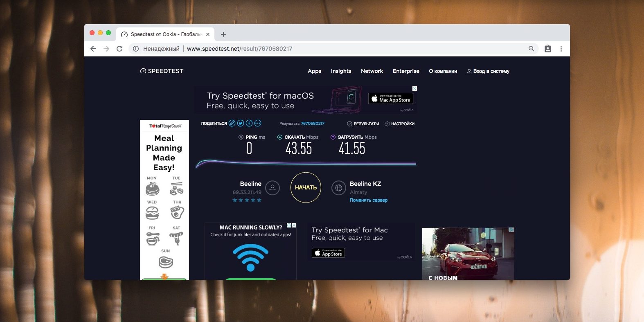Close the top macOS banner ad

(414, 88)
